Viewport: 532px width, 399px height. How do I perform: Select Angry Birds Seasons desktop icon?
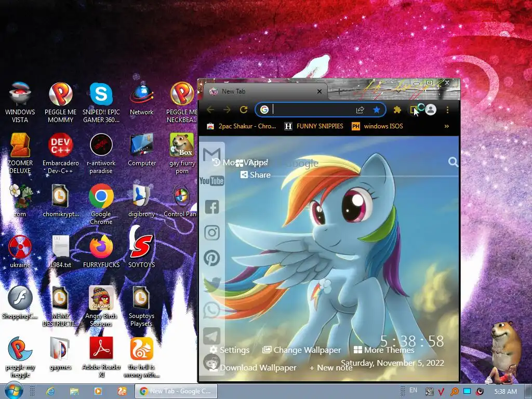pos(101,306)
